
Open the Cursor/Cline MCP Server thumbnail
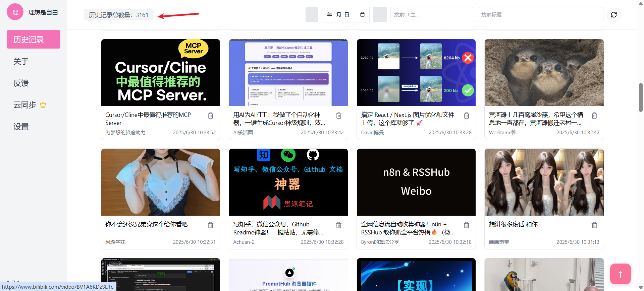point(161,73)
